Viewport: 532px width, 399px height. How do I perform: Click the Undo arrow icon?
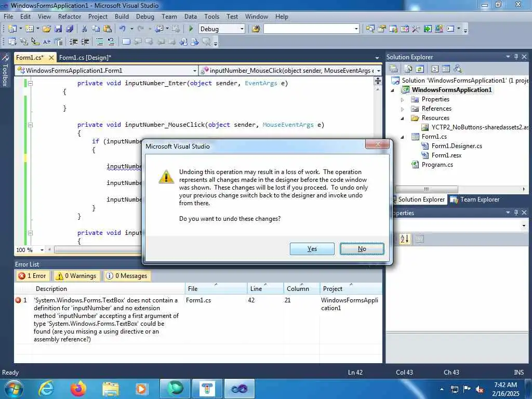pyautogui.click(x=123, y=29)
